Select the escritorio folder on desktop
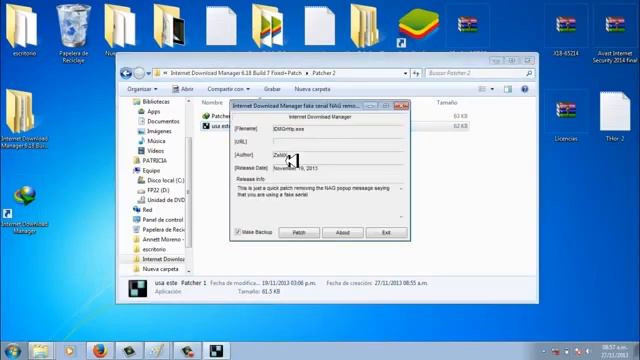This screenshot has height=360, width=640. (24, 30)
